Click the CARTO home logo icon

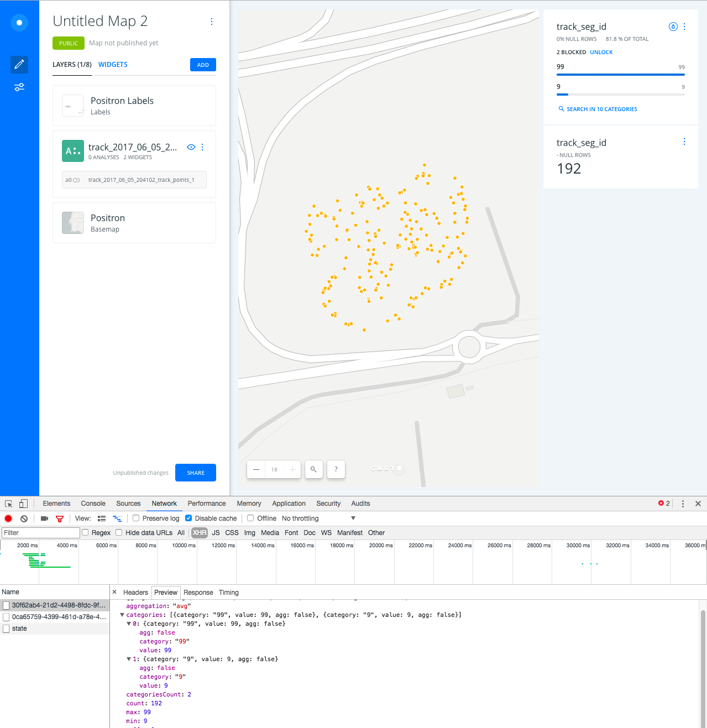(x=19, y=23)
